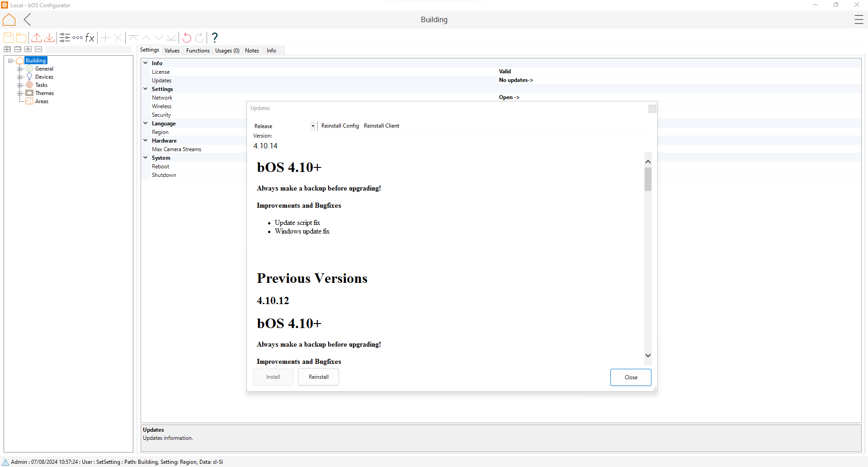The width and height of the screenshot is (868, 467).
Task: Click the Move to top arrow icon
Action: click(x=133, y=38)
